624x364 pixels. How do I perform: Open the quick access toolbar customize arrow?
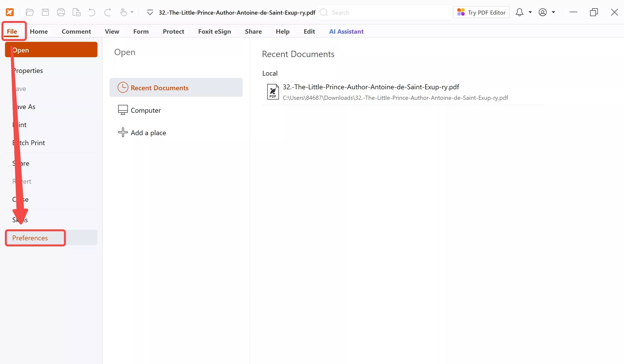[x=150, y=12]
